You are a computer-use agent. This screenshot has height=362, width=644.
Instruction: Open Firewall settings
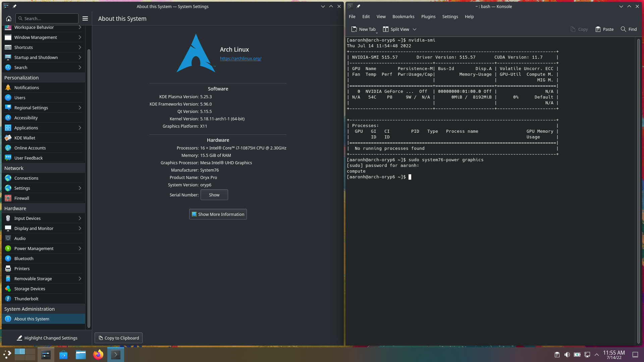pyautogui.click(x=44, y=198)
